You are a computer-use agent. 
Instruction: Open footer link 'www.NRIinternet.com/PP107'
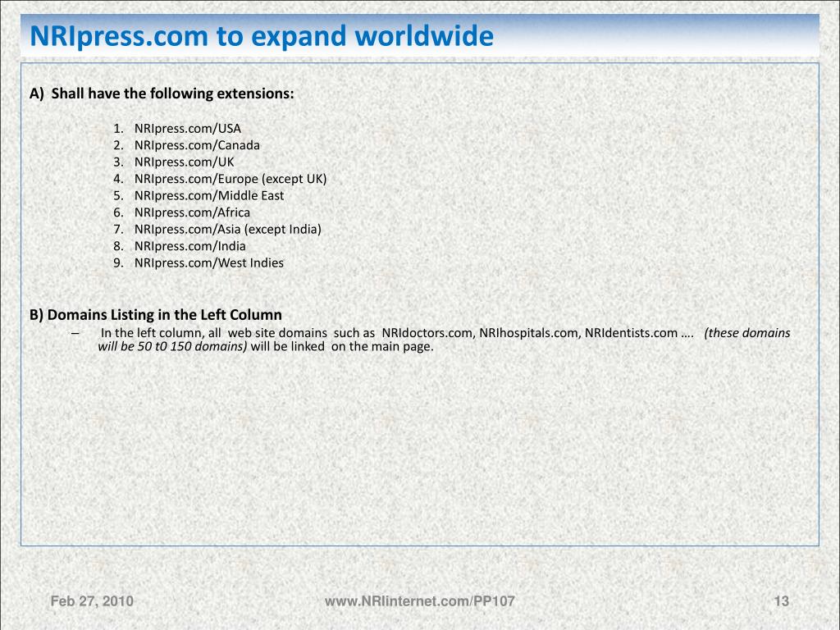tap(420, 601)
